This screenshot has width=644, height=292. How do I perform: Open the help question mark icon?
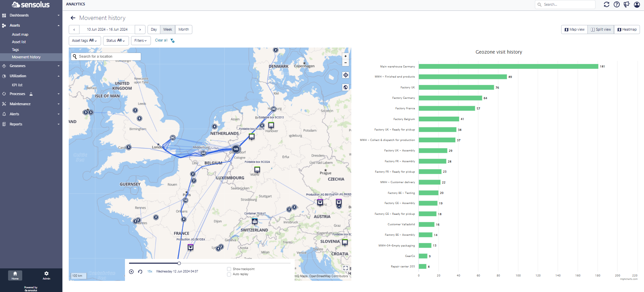(616, 4)
